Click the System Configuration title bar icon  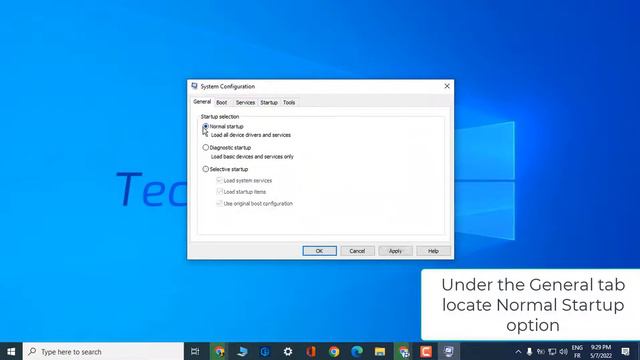195,86
